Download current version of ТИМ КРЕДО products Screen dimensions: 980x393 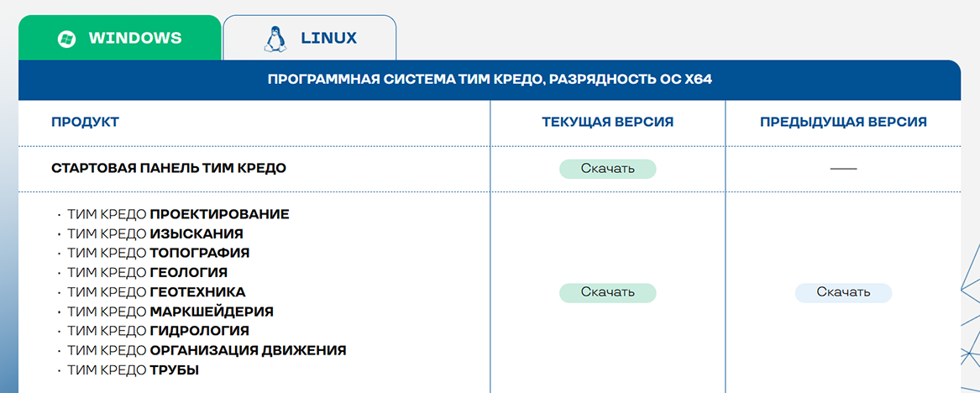point(607,292)
